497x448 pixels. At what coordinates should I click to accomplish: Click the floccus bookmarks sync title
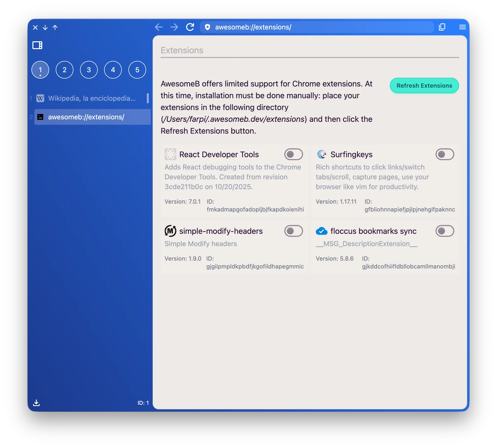pos(373,231)
